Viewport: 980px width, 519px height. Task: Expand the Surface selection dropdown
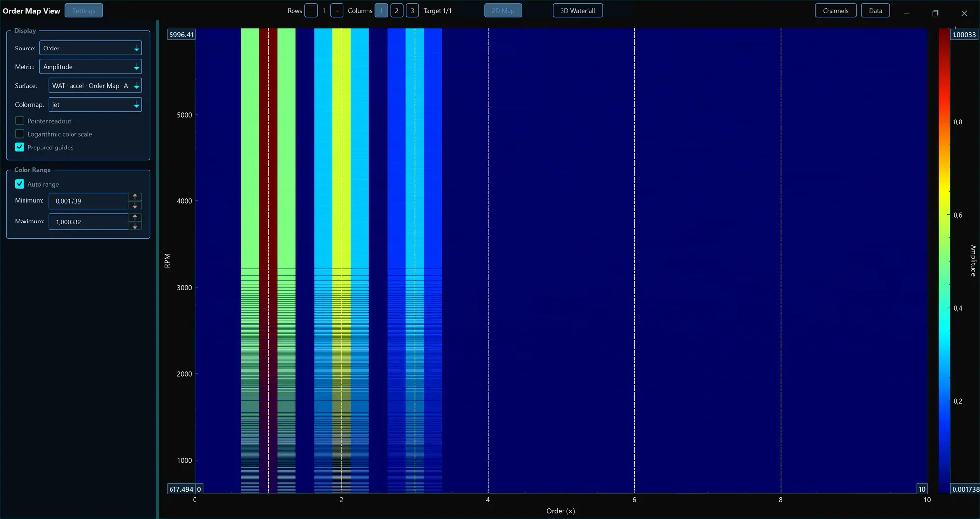pyautogui.click(x=95, y=86)
